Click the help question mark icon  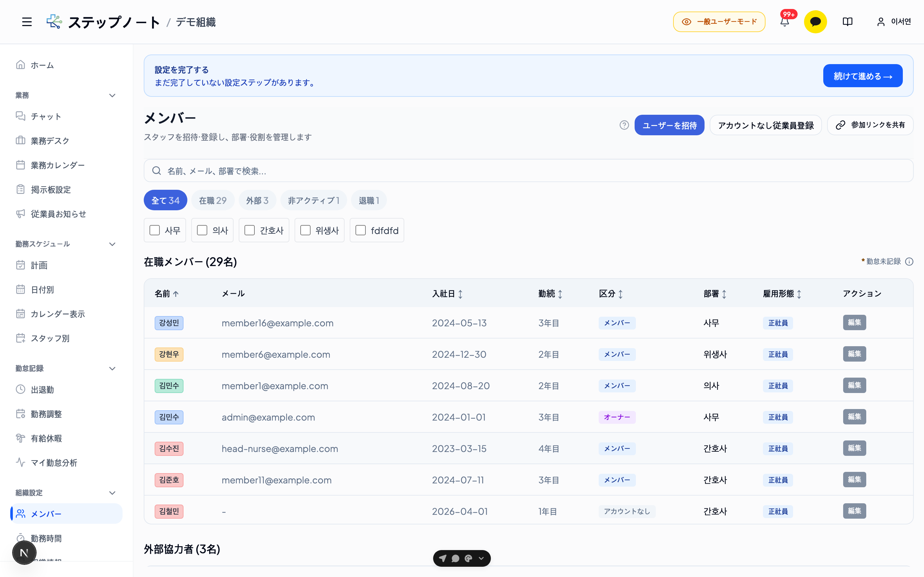[x=624, y=125]
